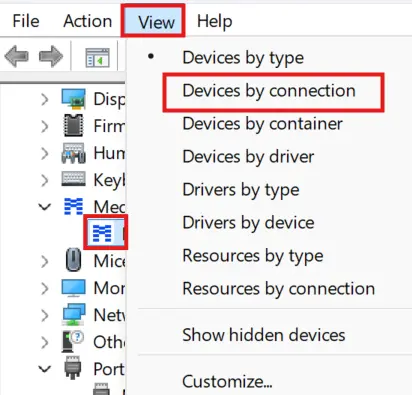
Task: Select the child memory device icon
Action: point(102,233)
